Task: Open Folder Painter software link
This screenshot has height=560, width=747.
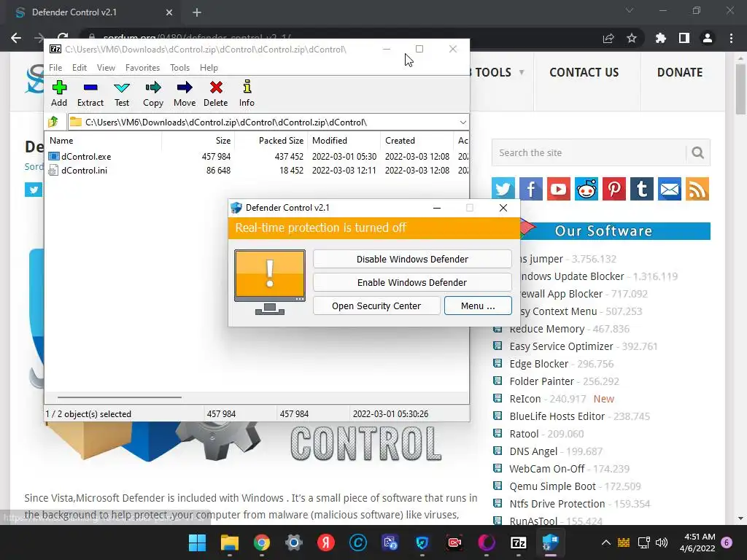Action: click(542, 381)
